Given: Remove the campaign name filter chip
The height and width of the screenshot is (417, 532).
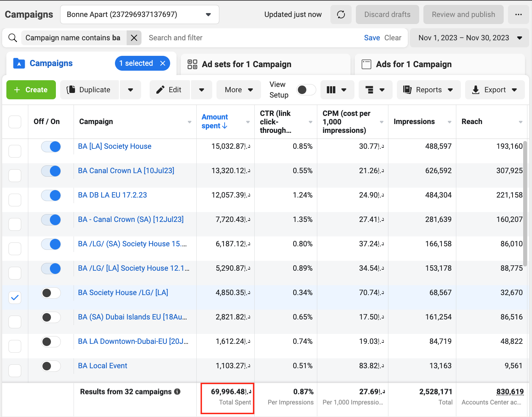Looking at the screenshot, I should coord(134,38).
